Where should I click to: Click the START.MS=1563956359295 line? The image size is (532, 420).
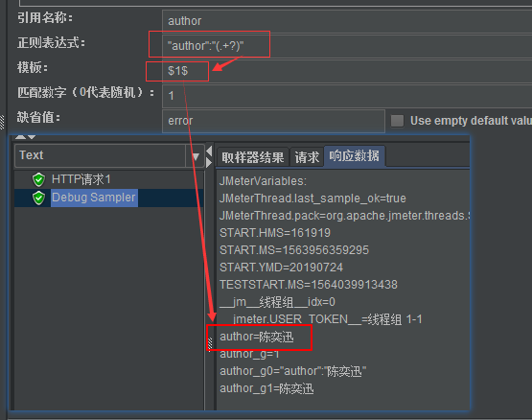[294, 250]
